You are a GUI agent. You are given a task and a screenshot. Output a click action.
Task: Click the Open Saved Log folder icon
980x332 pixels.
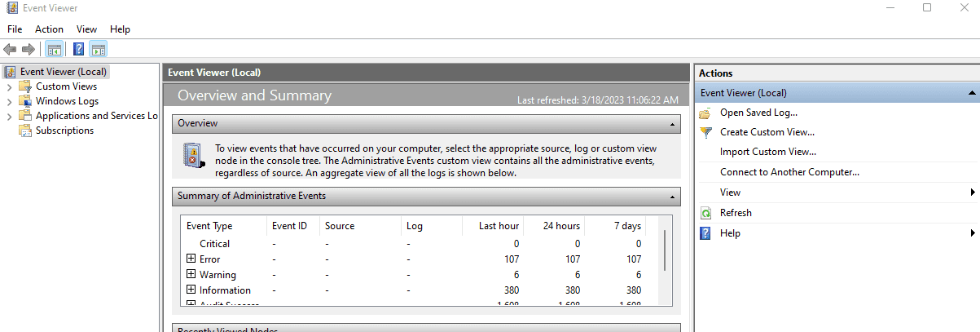705,113
